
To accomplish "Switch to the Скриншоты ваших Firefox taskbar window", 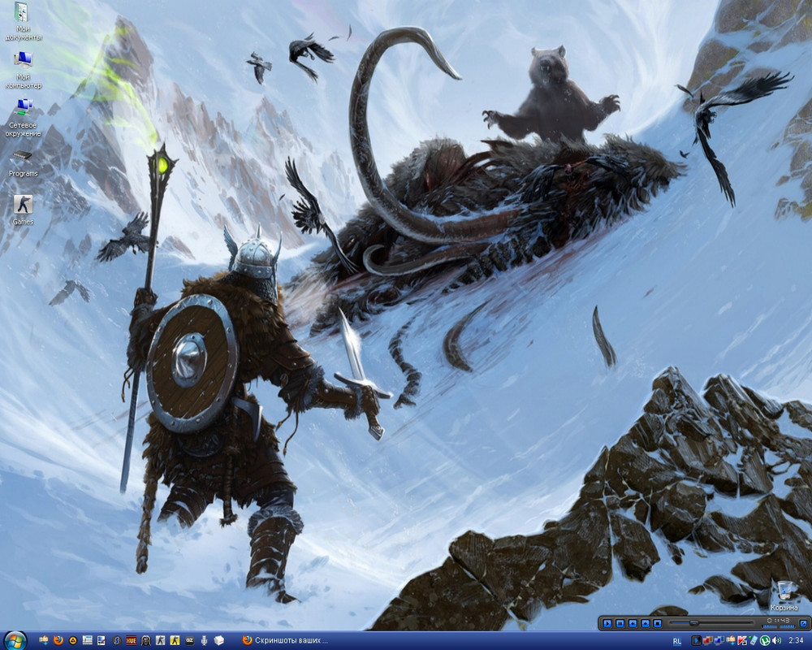I will [x=285, y=640].
